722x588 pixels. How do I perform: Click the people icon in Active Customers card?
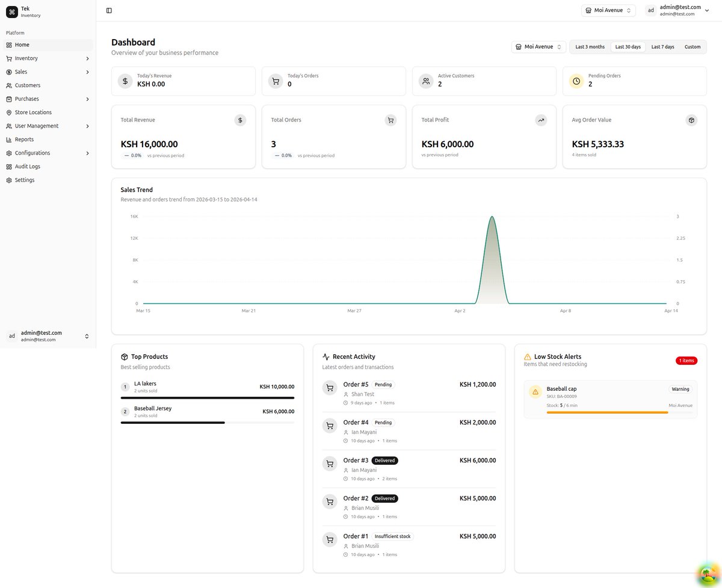[x=426, y=81]
